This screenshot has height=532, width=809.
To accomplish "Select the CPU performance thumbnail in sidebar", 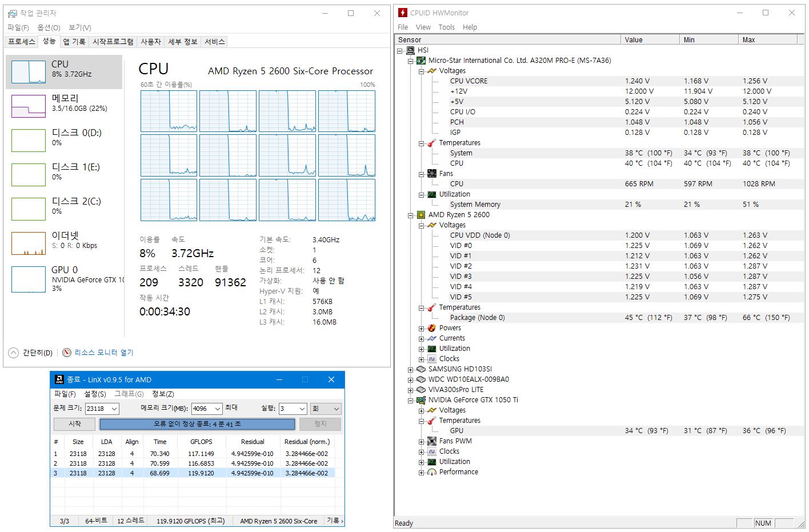I will coord(64,72).
